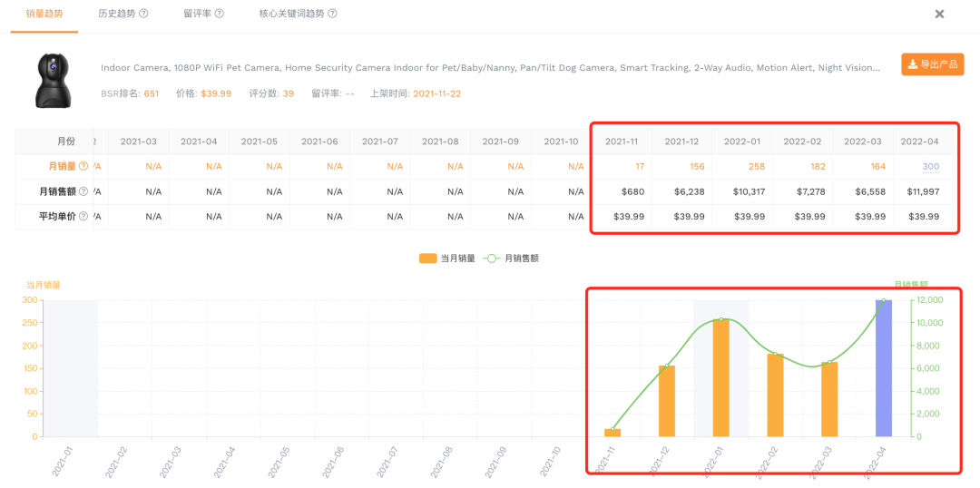This screenshot has width=980, height=488.
Task: Switch to 销量趋势 tab
Action: (x=44, y=15)
